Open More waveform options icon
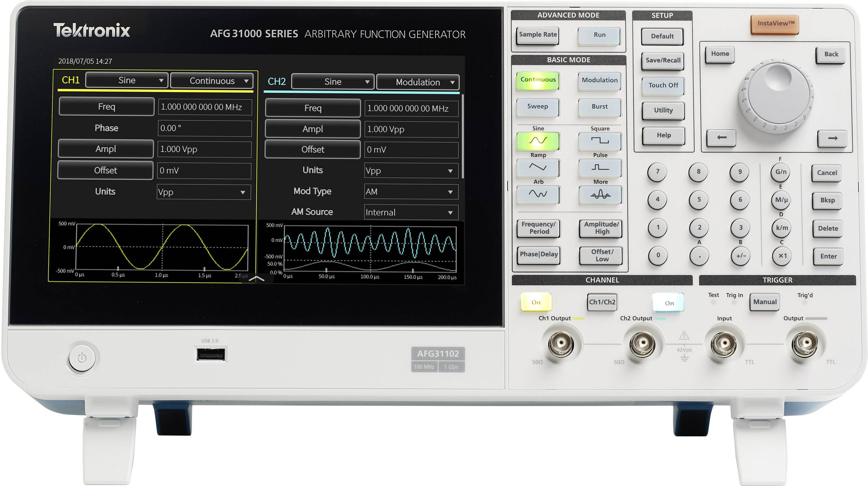The image size is (868, 486). (x=600, y=195)
